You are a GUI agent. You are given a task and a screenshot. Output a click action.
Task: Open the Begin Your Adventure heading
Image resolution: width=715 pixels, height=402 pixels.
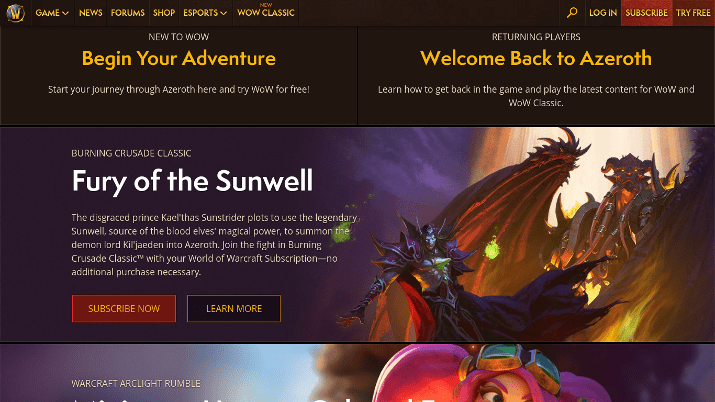pyautogui.click(x=179, y=58)
